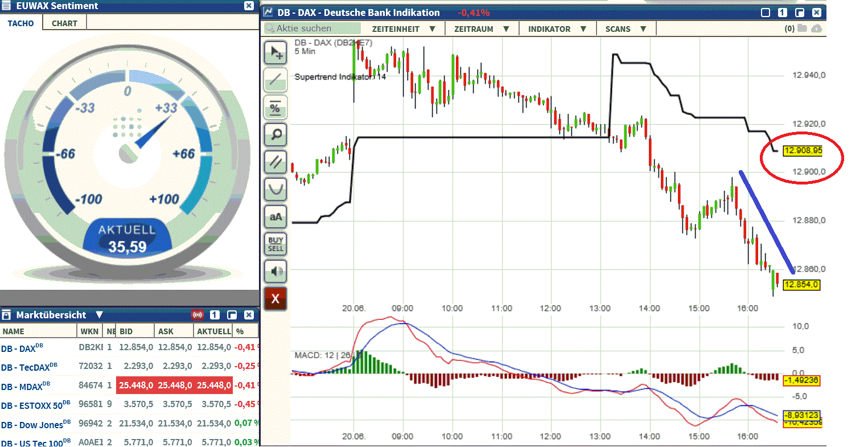Click the empty square icon in chart title bar
Screen dimensions: 868x447
click(766, 13)
